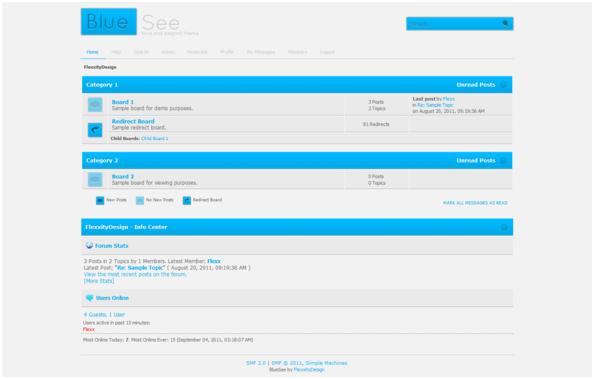Click the Redirect Board legend icon
The image size is (594, 379).
(x=187, y=200)
